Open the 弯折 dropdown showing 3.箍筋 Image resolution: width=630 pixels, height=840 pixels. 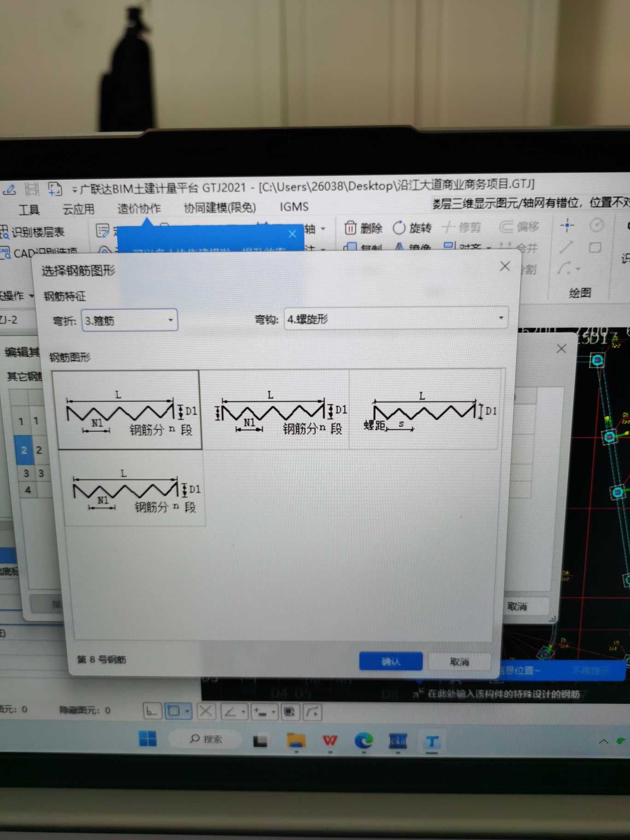[x=129, y=320]
